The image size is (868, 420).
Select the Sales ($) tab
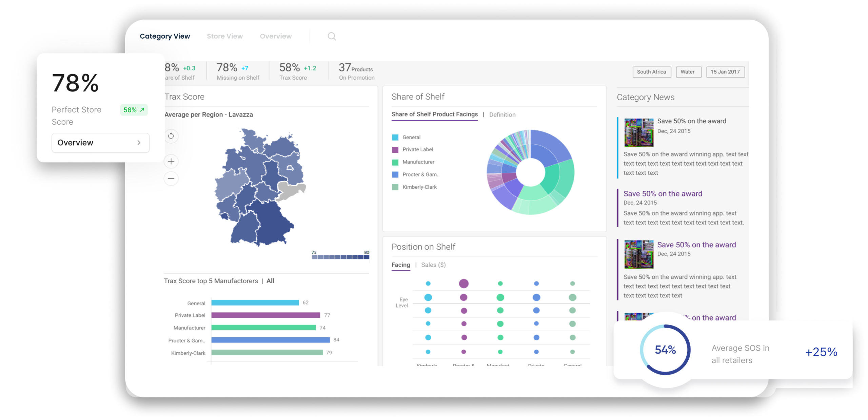433,265
